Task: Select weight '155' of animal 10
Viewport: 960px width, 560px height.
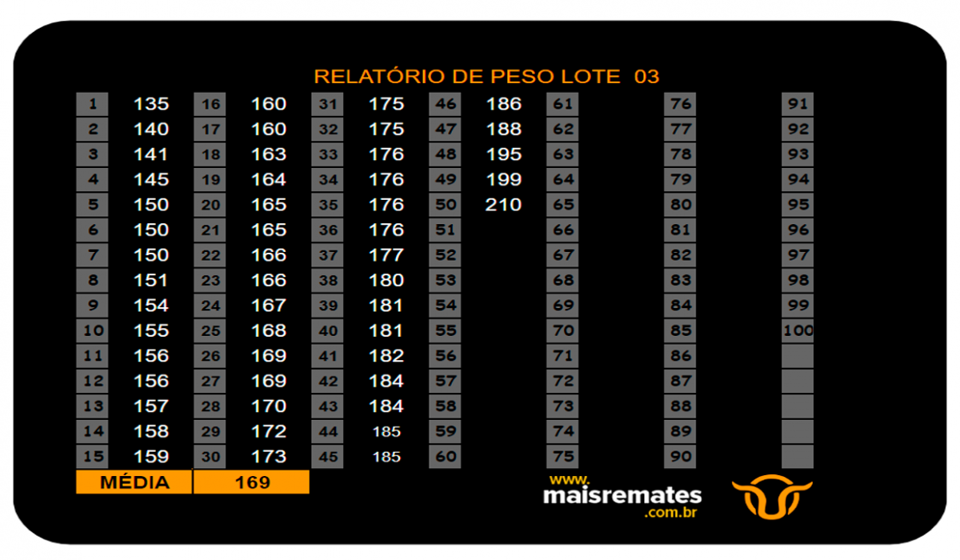Action: click(x=151, y=330)
